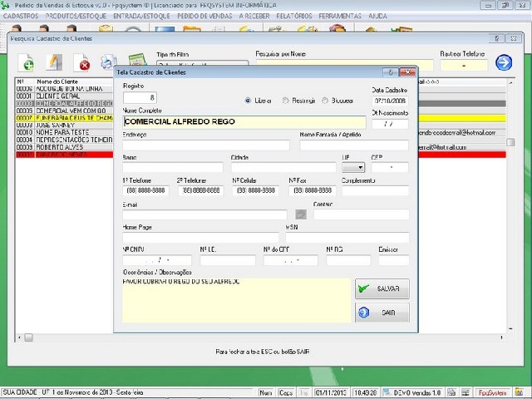Click the help button in Tela Cadastro title bar
Screen dimensions: 532x399
(390, 72)
